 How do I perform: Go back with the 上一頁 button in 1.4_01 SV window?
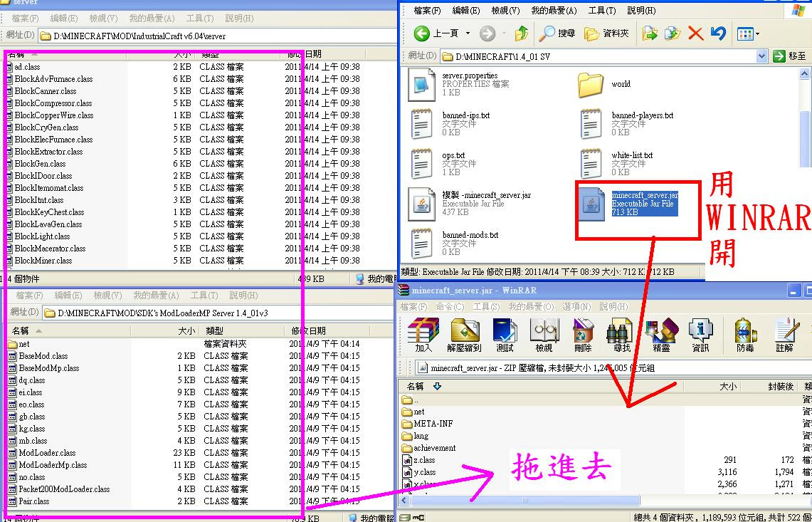(x=436, y=33)
